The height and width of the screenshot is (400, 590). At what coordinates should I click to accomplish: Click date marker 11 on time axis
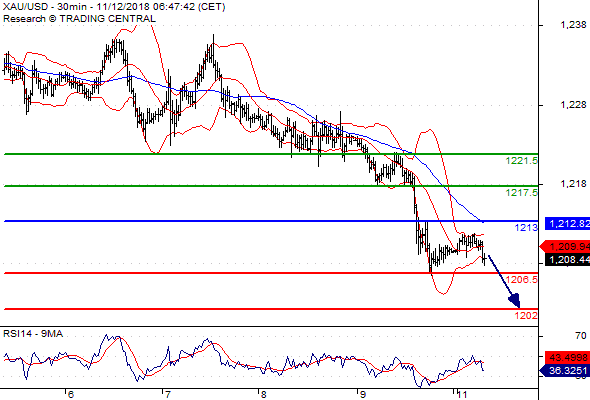462,394
